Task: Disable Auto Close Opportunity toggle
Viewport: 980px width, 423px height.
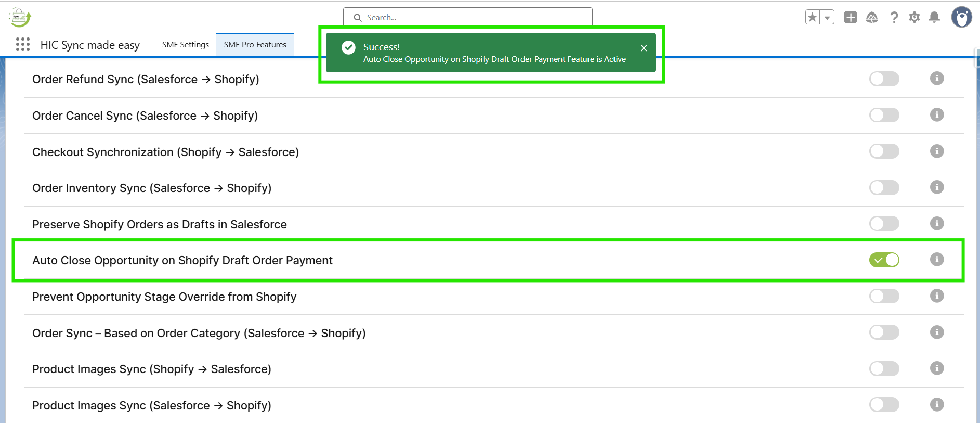Action: (884, 260)
